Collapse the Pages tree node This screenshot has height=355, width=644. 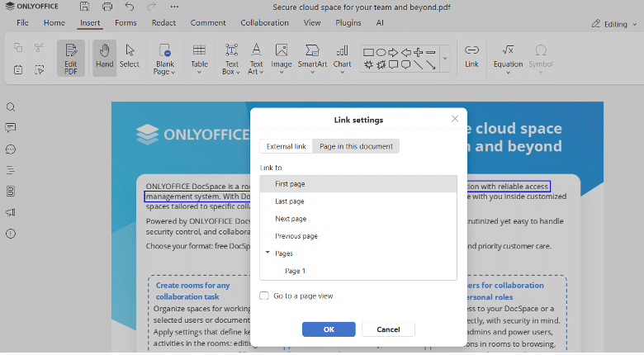pyautogui.click(x=268, y=253)
